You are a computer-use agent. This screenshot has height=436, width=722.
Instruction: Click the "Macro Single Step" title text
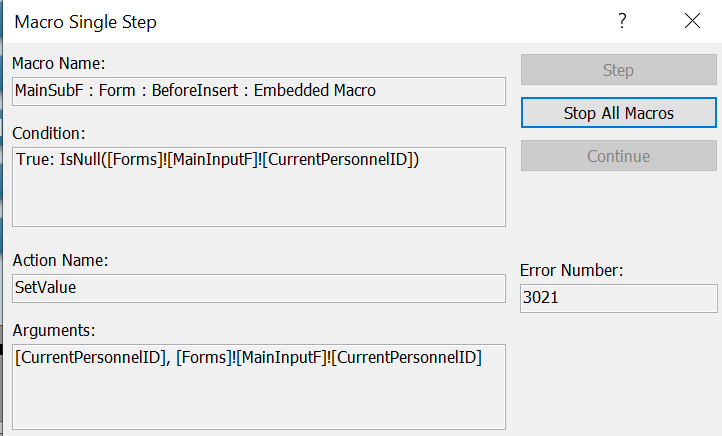coord(85,21)
